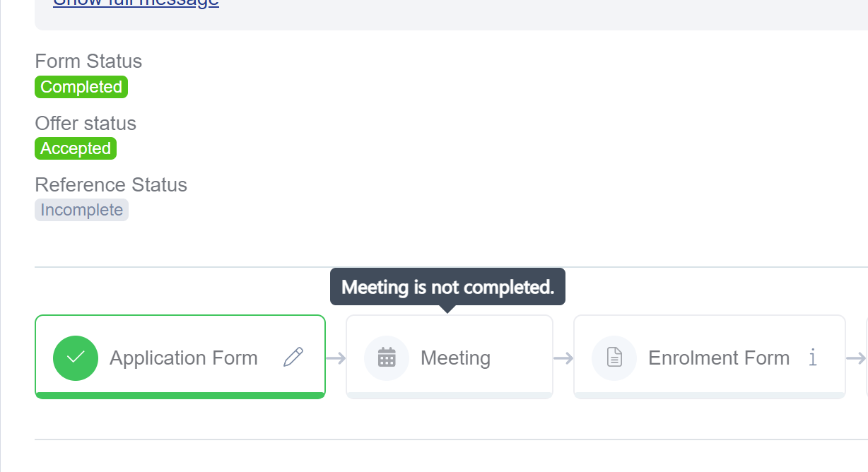868x472 pixels.
Task: Switch to the Enrolment Form workflow step
Action: tap(718, 358)
